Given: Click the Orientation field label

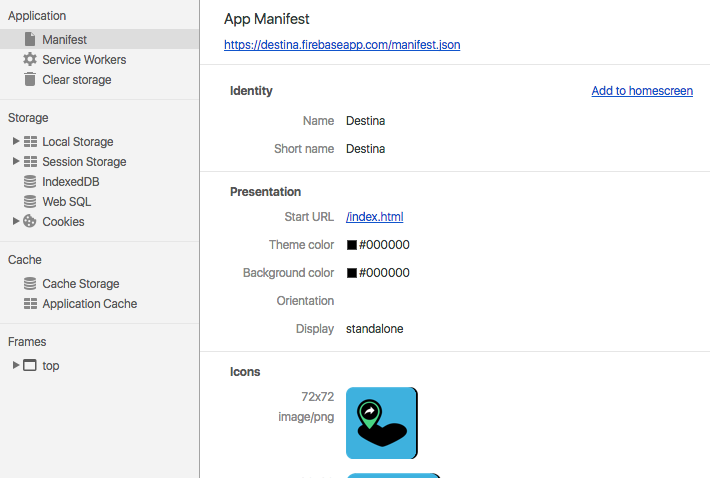Looking at the screenshot, I should [x=305, y=301].
